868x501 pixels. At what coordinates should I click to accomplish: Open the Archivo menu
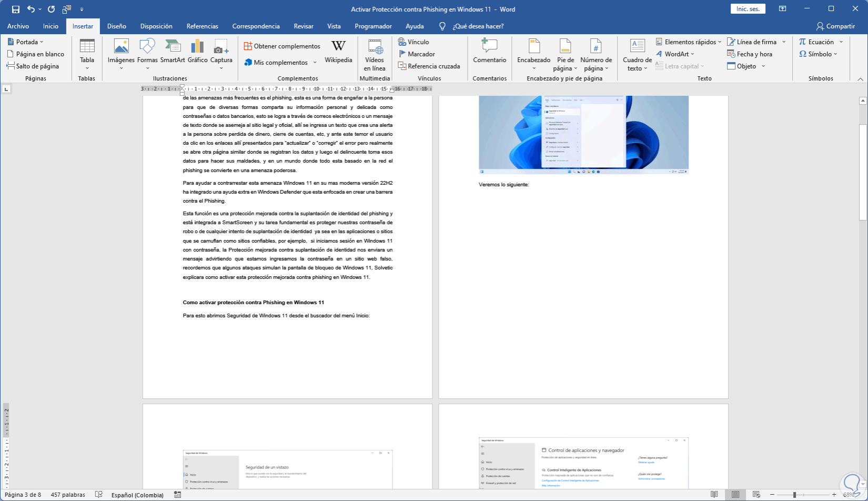[x=18, y=26]
